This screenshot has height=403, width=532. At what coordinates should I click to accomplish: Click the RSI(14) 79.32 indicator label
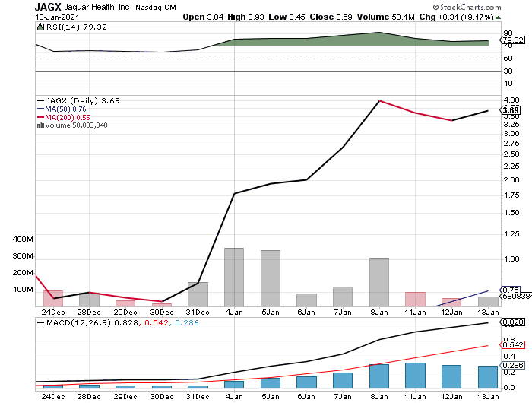tap(76, 27)
